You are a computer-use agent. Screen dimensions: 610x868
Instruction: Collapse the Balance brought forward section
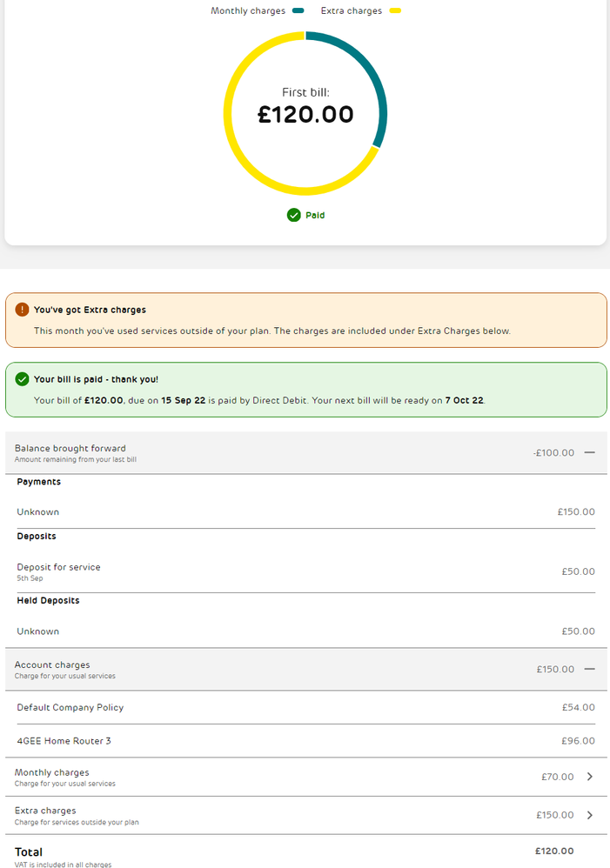(589, 452)
